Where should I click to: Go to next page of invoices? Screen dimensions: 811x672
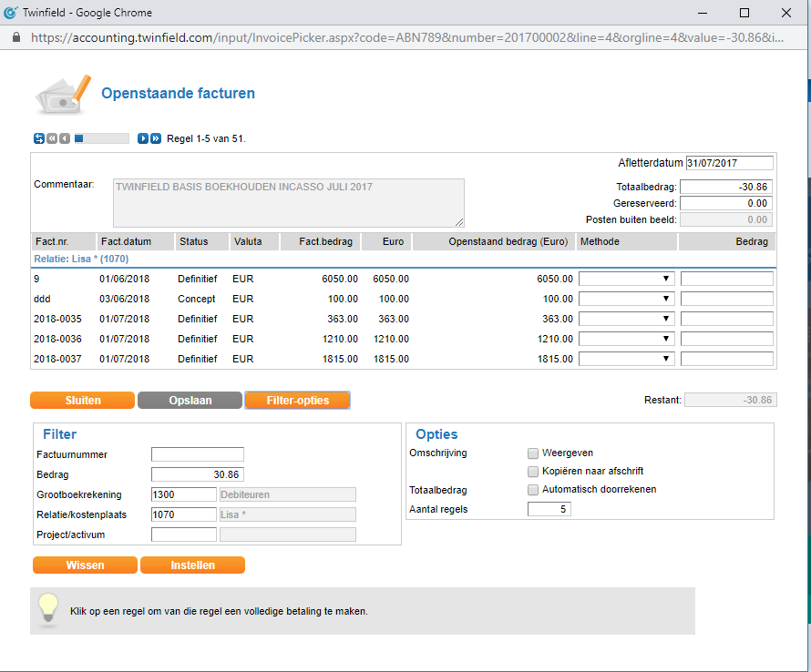(x=143, y=138)
